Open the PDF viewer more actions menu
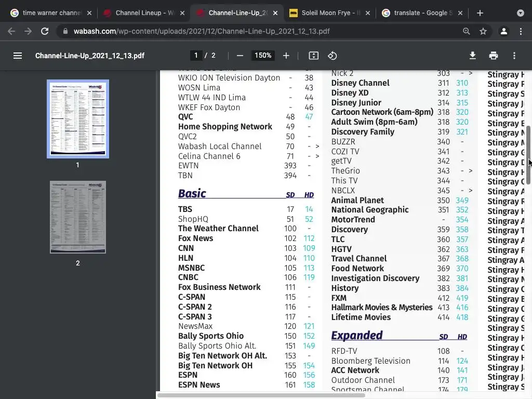The width and height of the screenshot is (532, 399). [514, 56]
